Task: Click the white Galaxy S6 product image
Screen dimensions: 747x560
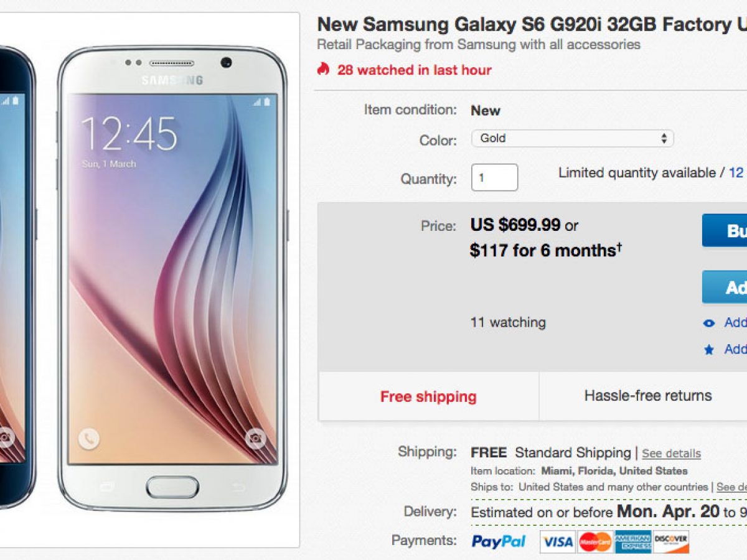Action: coord(172,279)
